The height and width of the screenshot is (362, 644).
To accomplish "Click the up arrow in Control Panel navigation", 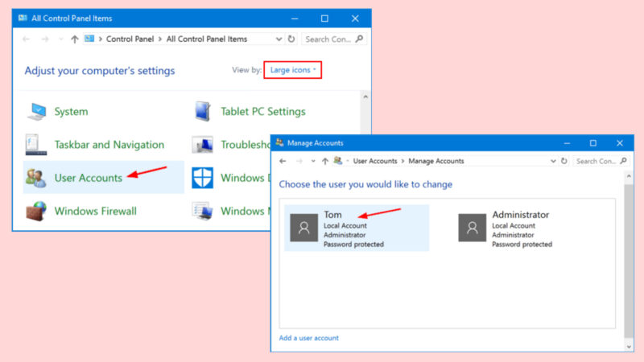I will [75, 39].
